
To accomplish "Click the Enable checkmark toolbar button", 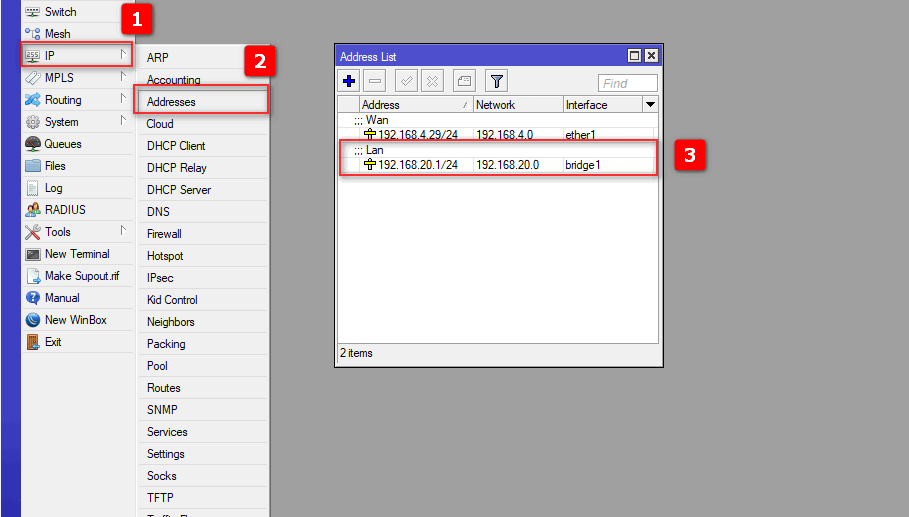I will 406,82.
